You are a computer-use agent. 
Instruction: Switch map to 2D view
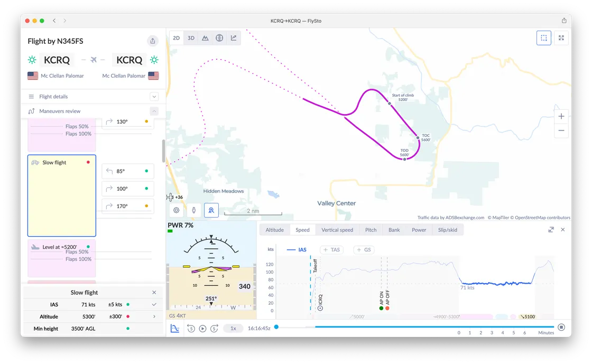pyautogui.click(x=177, y=38)
